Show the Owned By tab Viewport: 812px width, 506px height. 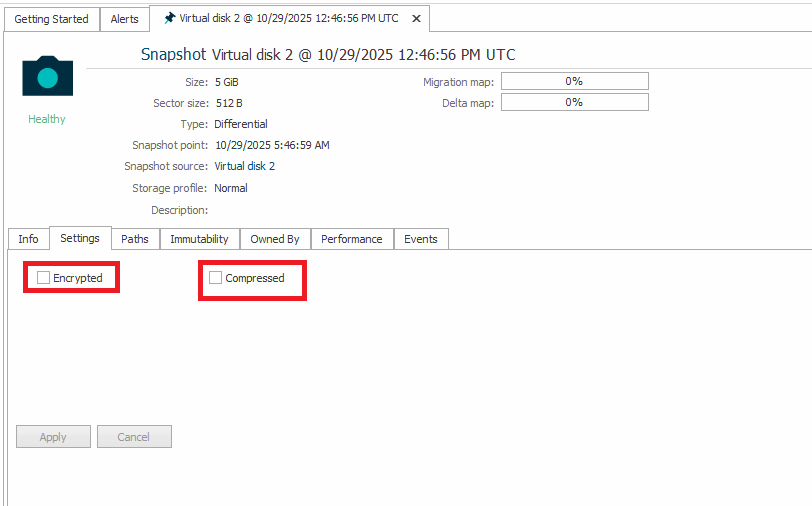[x=275, y=239]
